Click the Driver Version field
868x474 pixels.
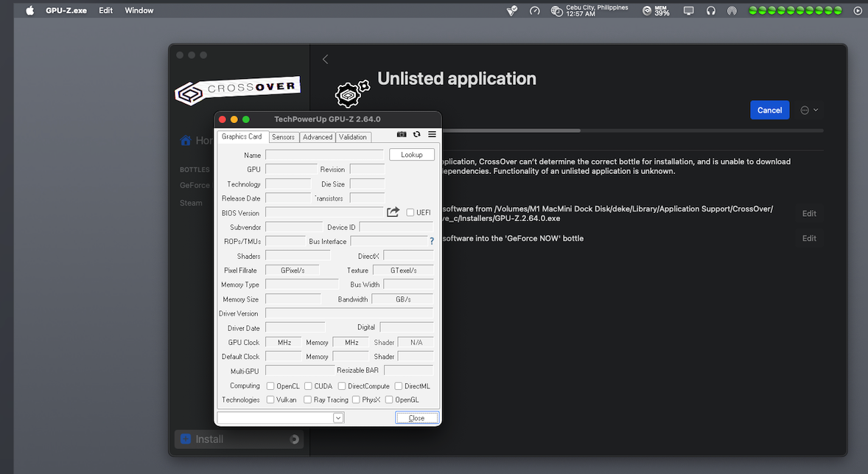tap(349, 313)
